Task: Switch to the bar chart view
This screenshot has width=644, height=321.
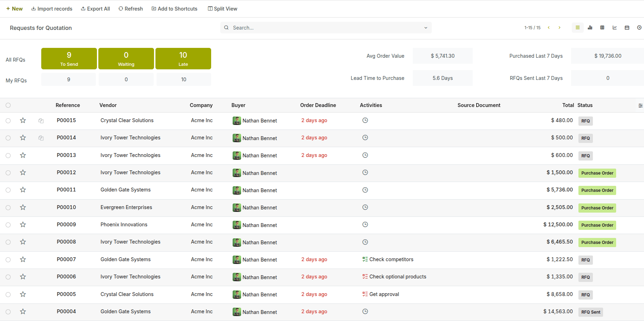Action: point(590,27)
